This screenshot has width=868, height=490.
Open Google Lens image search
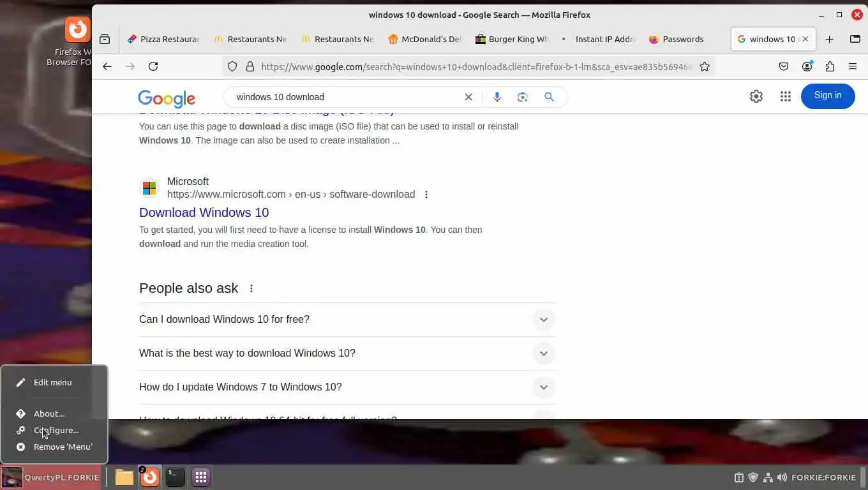523,97
